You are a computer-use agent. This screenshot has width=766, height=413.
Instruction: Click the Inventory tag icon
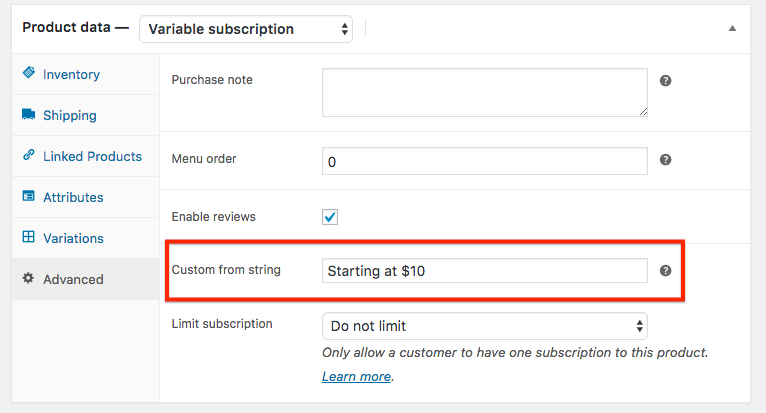29,73
